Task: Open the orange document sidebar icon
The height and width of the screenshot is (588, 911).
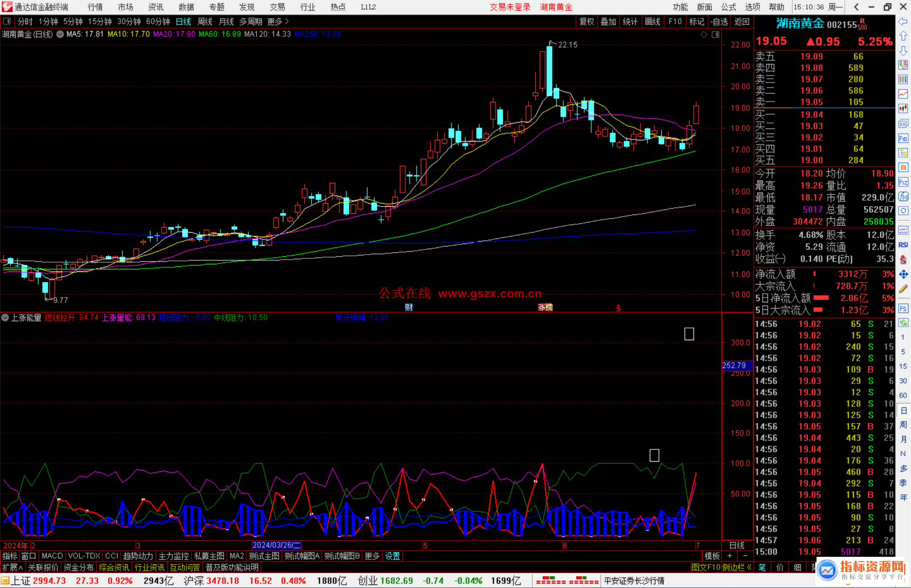Action: click(903, 167)
